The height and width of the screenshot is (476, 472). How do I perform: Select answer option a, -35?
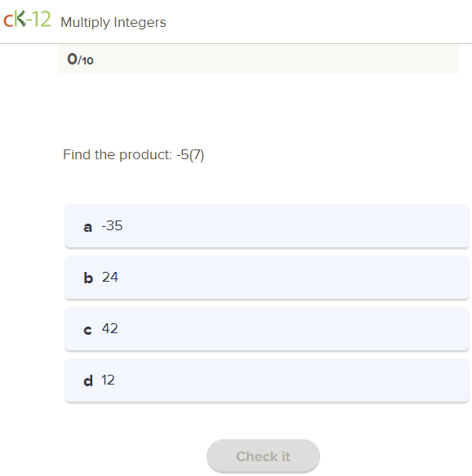(x=267, y=226)
